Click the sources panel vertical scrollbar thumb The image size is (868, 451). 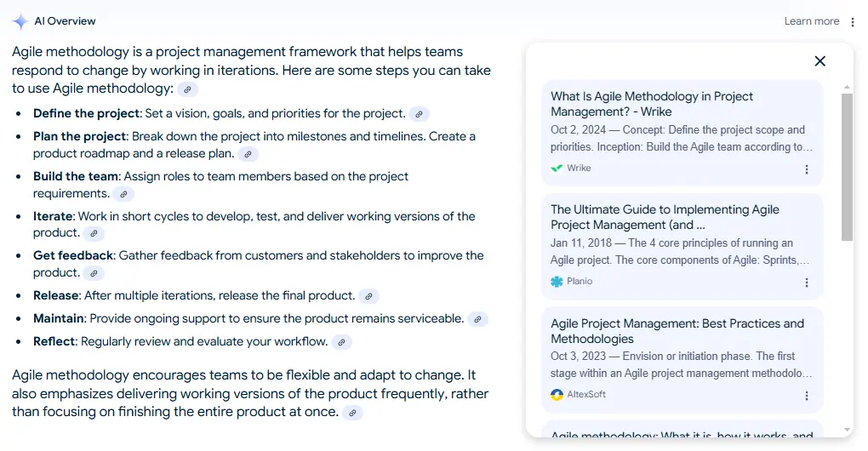tap(847, 166)
